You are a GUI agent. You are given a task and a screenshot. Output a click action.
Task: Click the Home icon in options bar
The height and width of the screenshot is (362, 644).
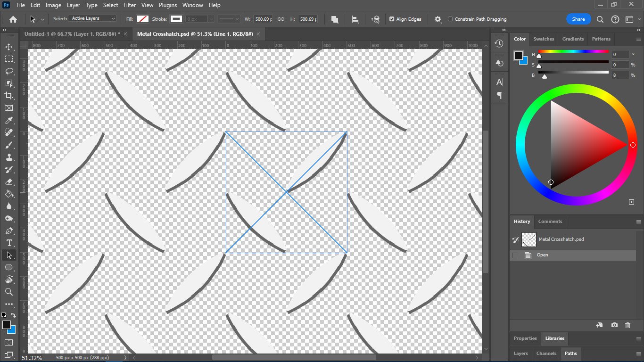(13, 19)
